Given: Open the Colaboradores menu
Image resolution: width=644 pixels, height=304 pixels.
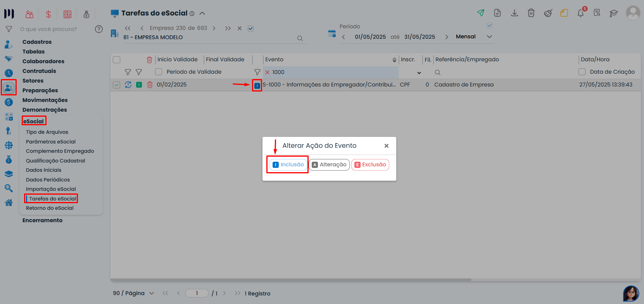Looking at the screenshot, I should coord(43,61).
